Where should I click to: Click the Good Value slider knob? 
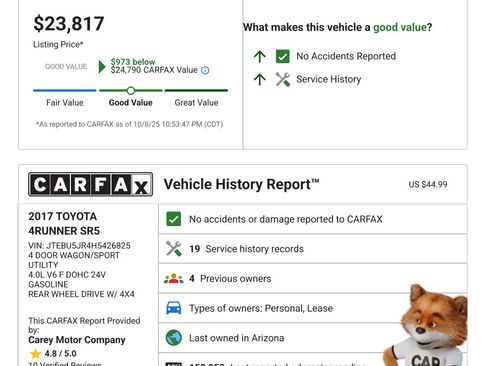[x=131, y=91]
